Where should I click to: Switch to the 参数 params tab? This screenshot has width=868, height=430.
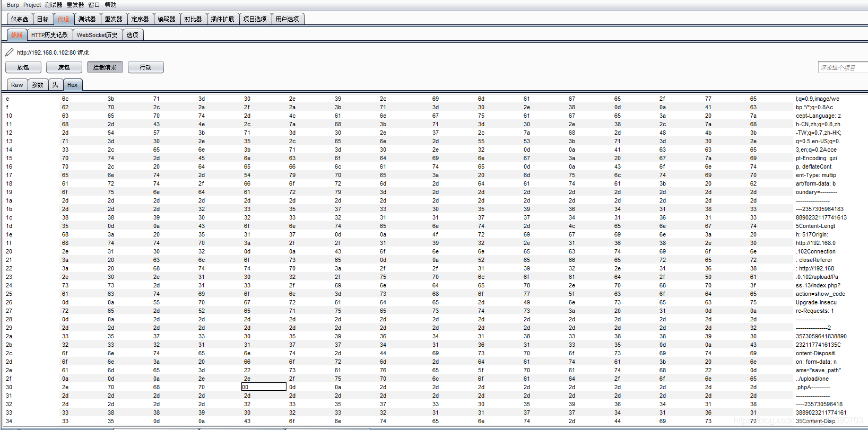point(37,85)
